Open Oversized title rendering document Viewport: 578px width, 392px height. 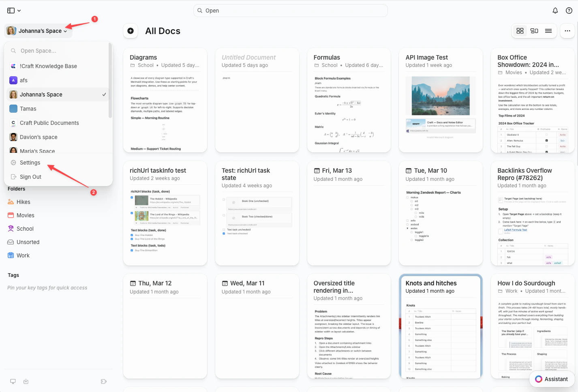[x=349, y=326]
